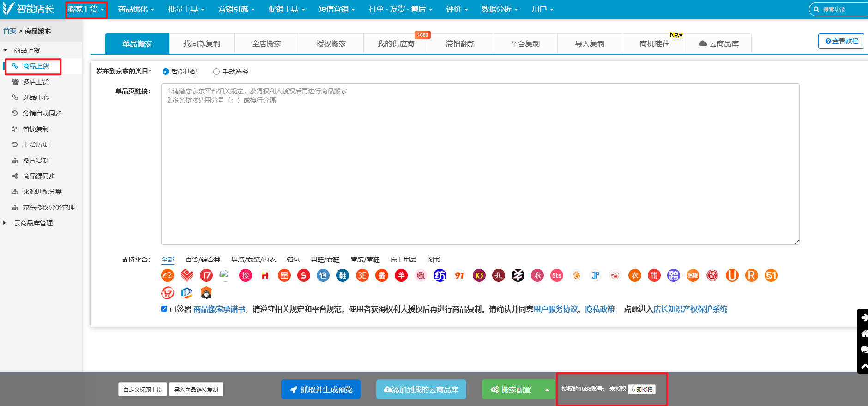Select the '5ts' pink platform icon

tap(557, 276)
